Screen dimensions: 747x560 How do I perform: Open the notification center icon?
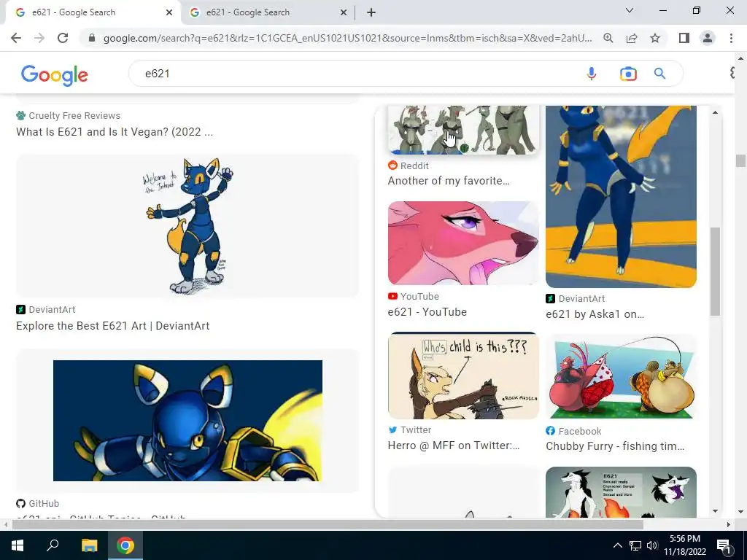pos(724,545)
